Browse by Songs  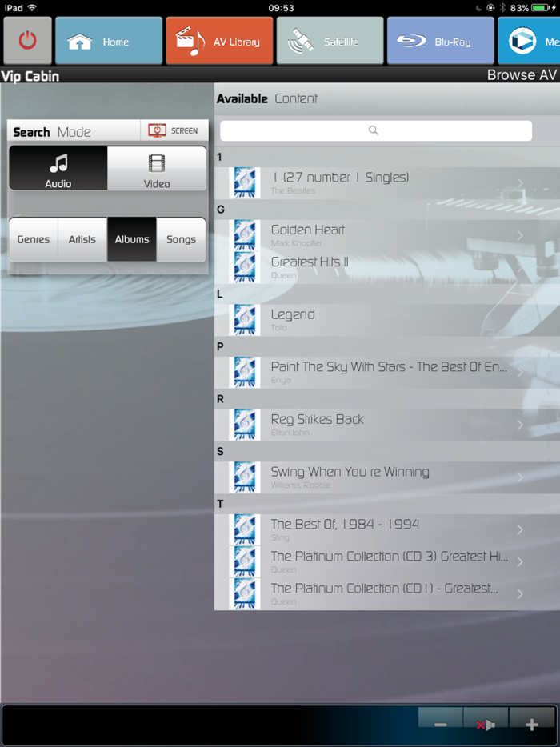181,239
